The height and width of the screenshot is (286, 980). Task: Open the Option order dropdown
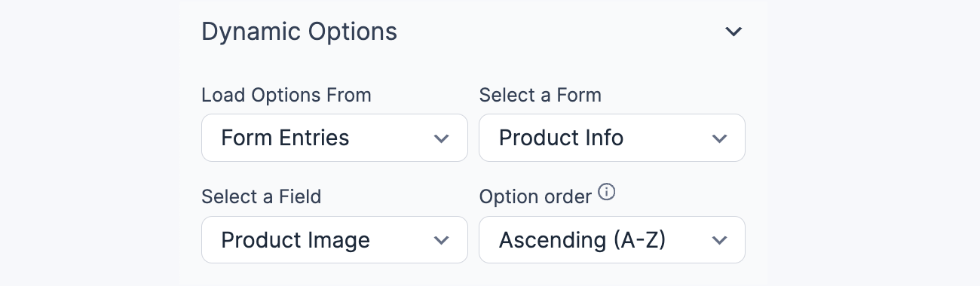(x=612, y=240)
